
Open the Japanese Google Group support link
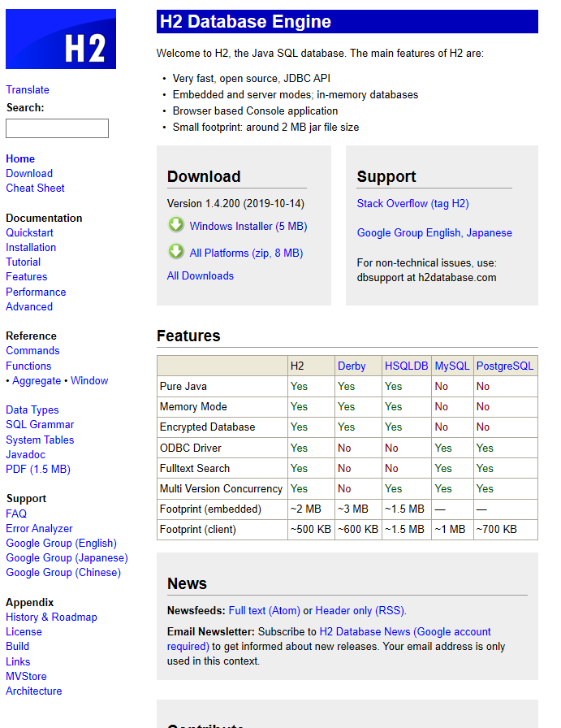point(489,232)
